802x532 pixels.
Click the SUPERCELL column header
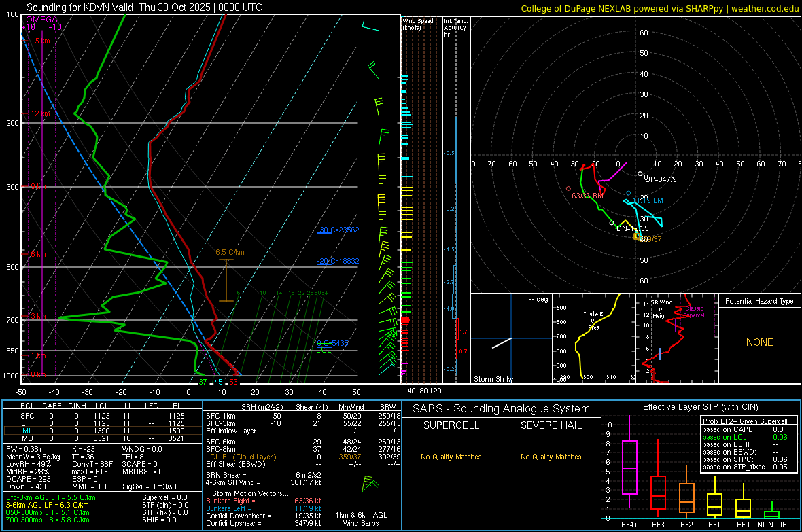451,425
